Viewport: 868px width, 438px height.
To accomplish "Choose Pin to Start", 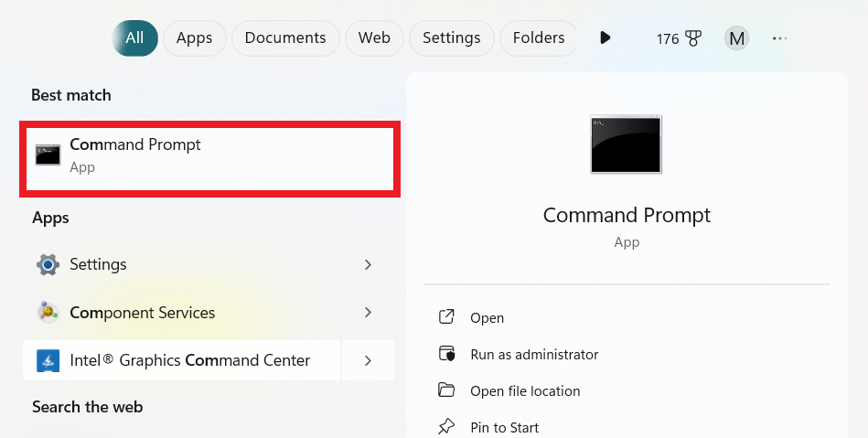I will [505, 427].
